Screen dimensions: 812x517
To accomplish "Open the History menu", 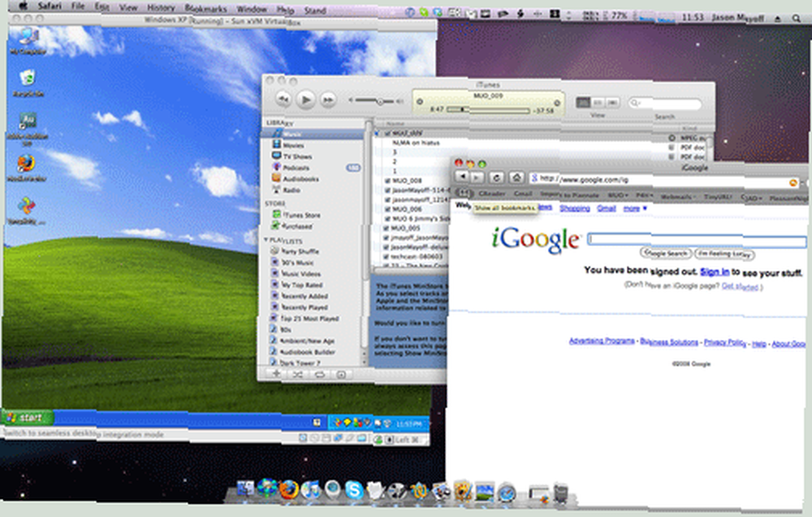I will point(161,8).
